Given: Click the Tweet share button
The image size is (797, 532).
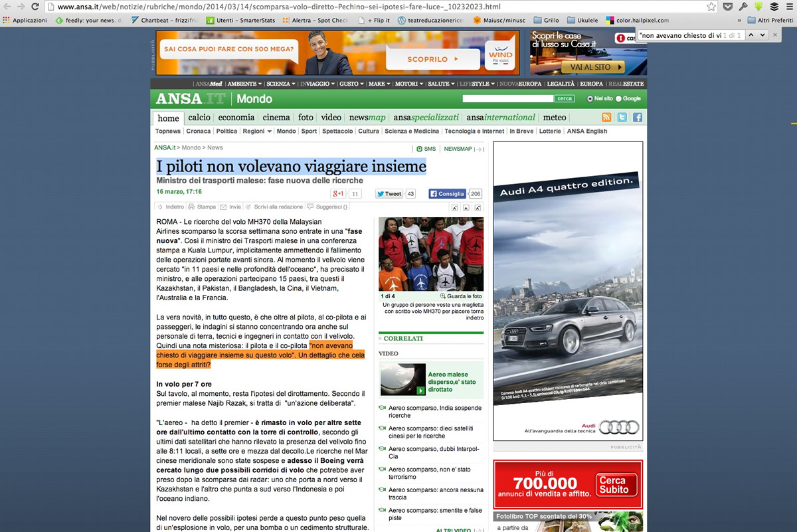Looking at the screenshot, I should tap(389, 194).
